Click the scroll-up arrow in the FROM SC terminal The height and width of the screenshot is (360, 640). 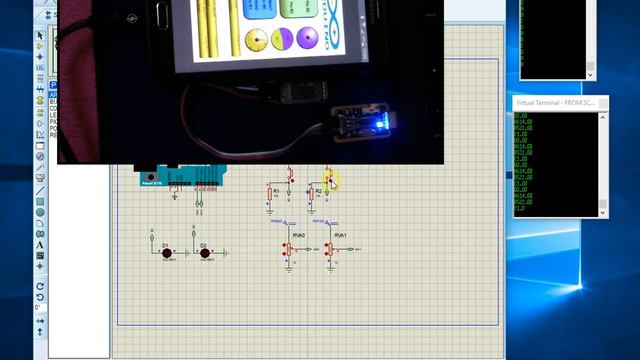(x=603, y=118)
